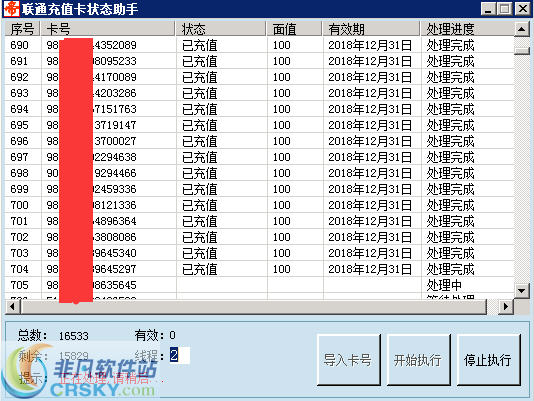Click the 停止执行 button
The width and height of the screenshot is (534, 401).
point(488,360)
